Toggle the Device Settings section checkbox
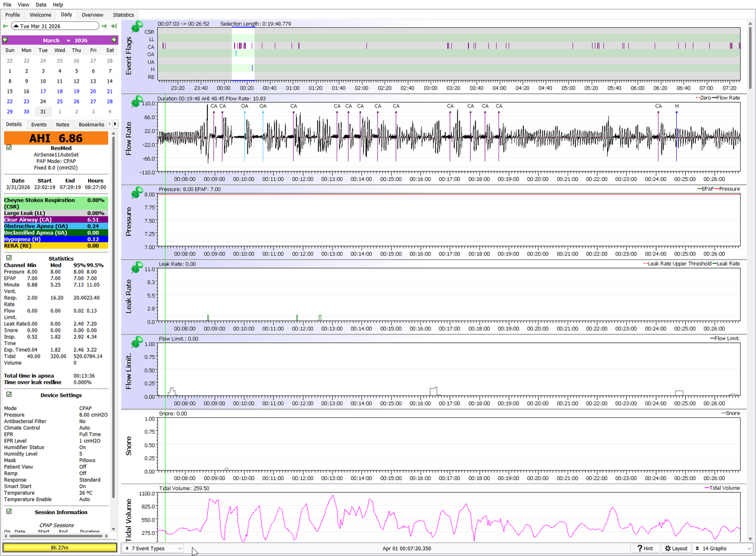This screenshot has height=556, width=756. (x=9, y=394)
